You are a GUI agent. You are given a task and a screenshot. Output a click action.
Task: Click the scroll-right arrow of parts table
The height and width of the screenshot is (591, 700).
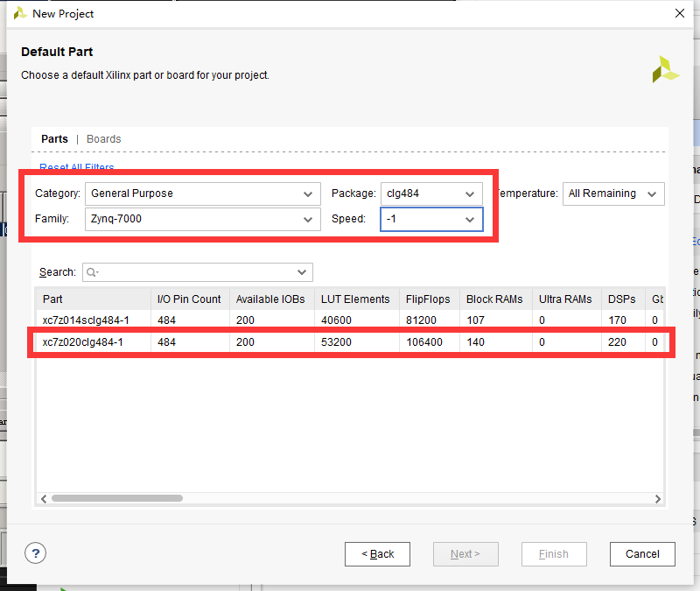tap(658, 498)
